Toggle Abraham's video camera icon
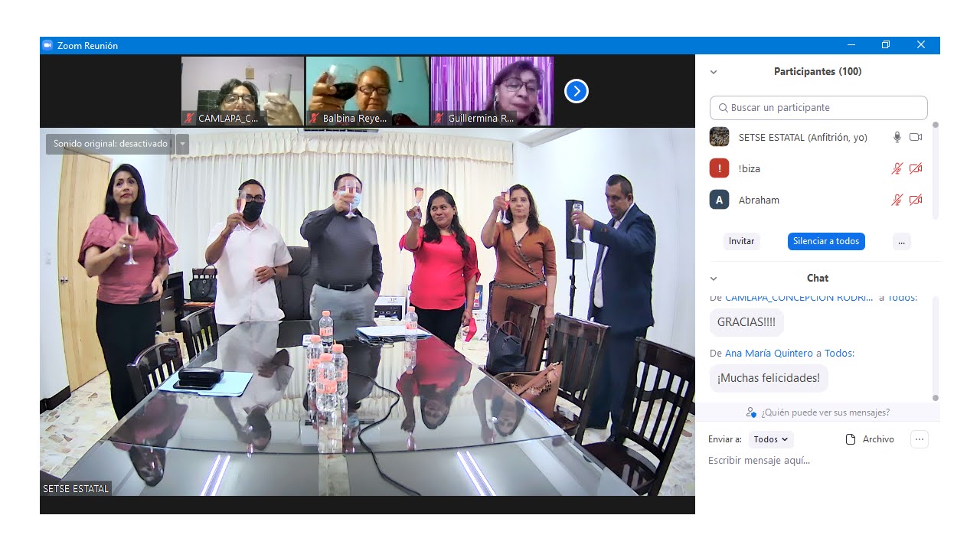Viewport: 980px width, 551px height. [x=916, y=200]
